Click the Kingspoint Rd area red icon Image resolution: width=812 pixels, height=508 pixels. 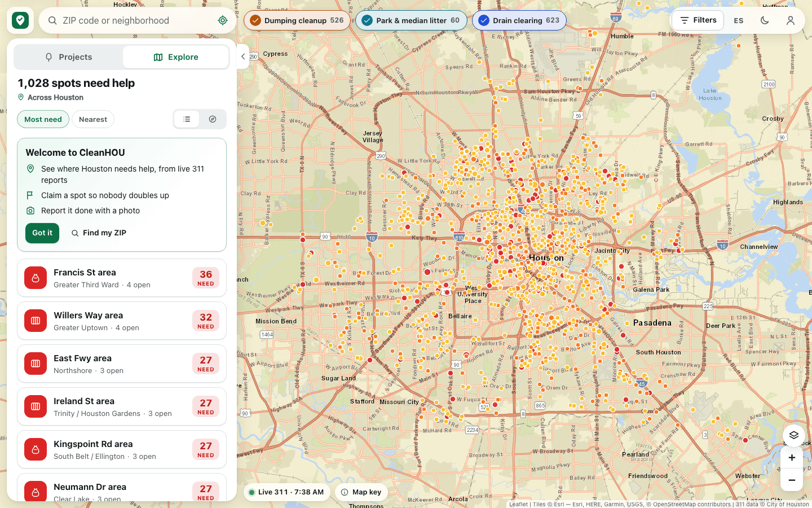tap(36, 449)
